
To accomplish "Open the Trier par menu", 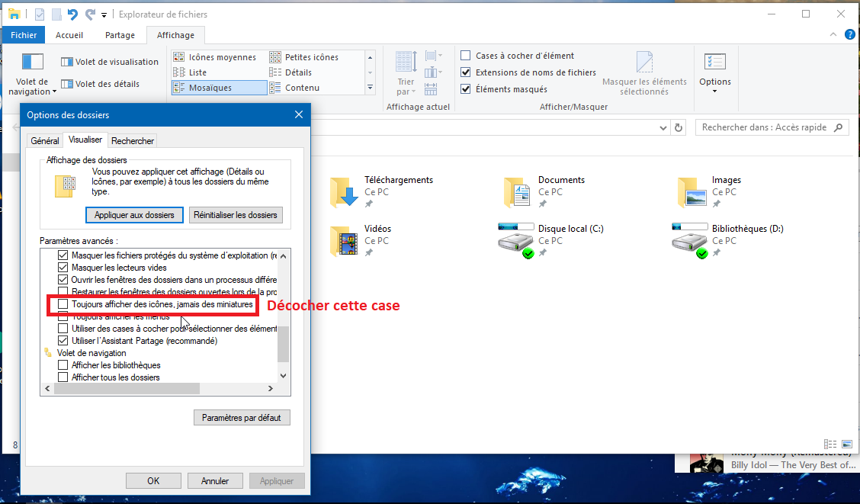I will coord(406,73).
